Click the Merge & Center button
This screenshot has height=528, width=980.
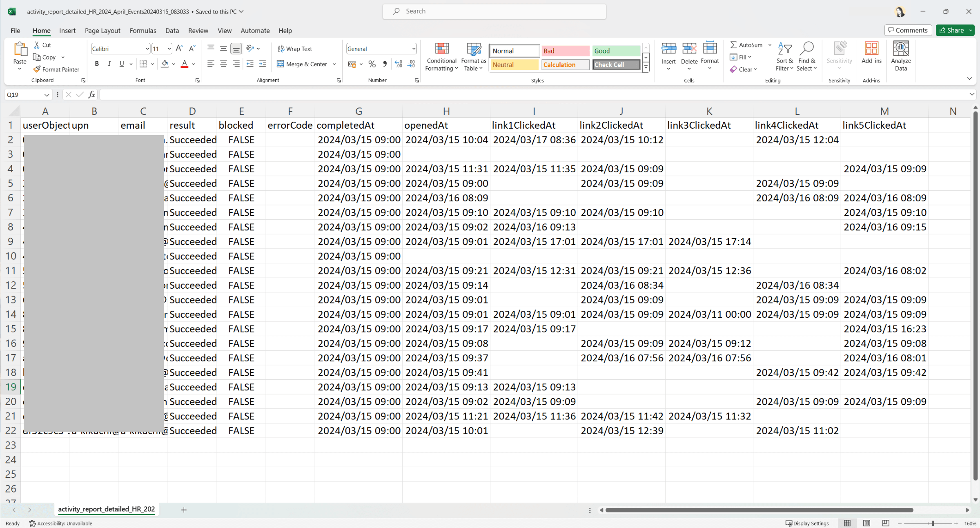[x=302, y=64]
